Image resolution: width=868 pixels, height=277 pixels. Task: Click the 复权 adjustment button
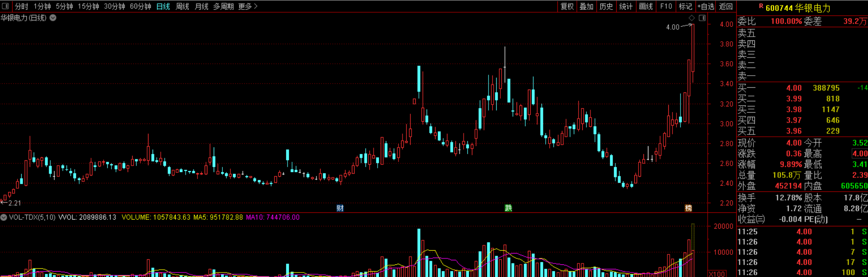(567, 6)
